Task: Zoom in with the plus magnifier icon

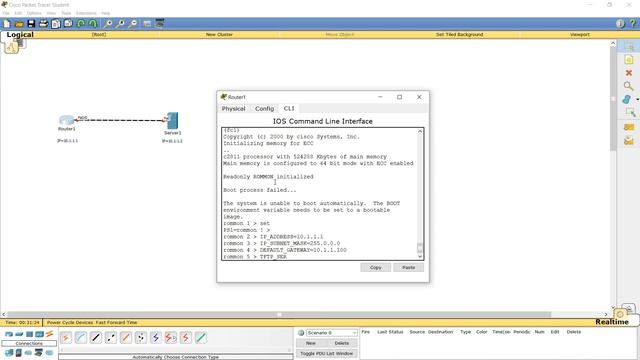Action: [x=108, y=24]
